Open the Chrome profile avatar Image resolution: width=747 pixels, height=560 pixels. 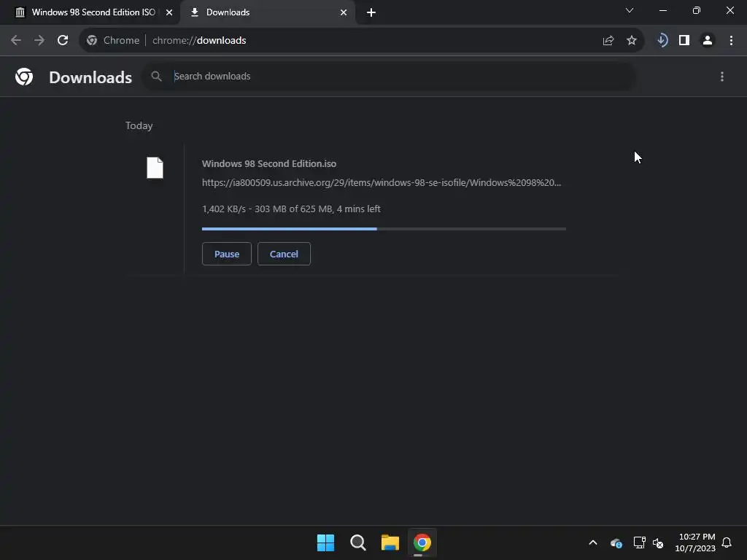pos(708,41)
